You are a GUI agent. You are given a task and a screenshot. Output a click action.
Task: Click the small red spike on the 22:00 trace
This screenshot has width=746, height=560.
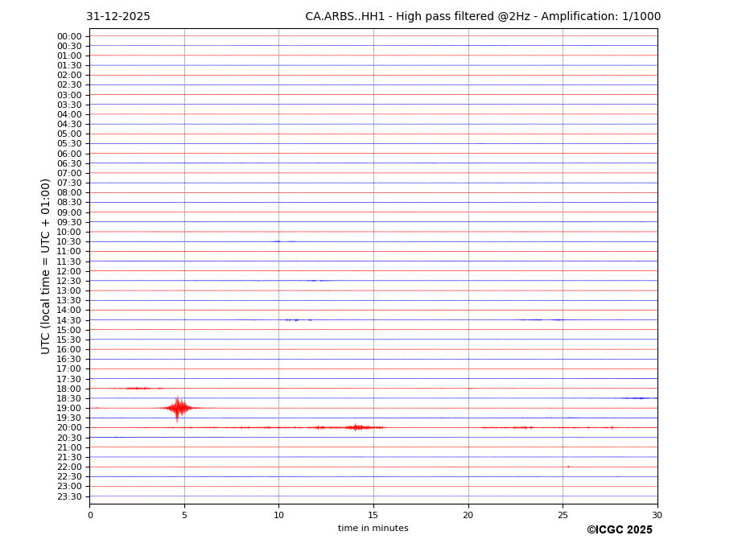(568, 467)
